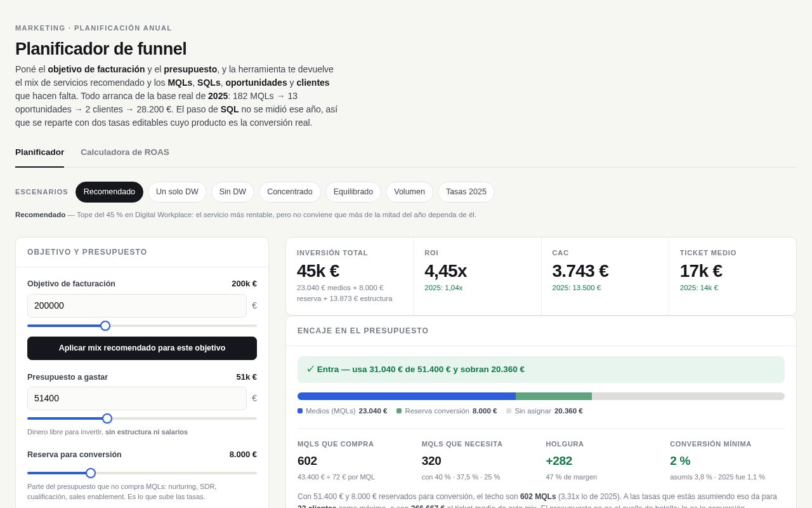812x508 pixels.
Task: Click the Inversión total value 45k €
Action: tap(318, 271)
